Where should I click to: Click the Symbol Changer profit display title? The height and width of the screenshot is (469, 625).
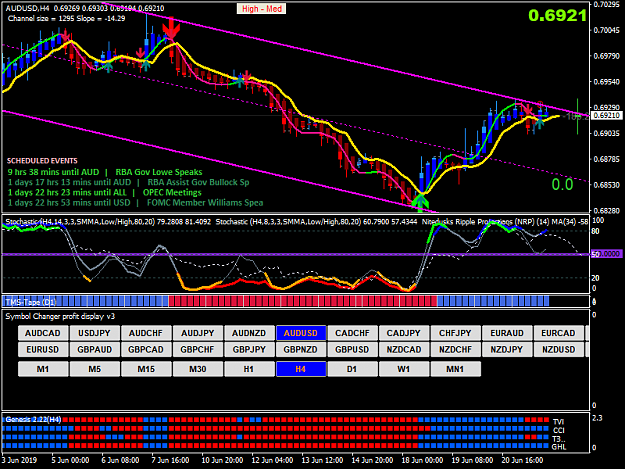click(60, 316)
